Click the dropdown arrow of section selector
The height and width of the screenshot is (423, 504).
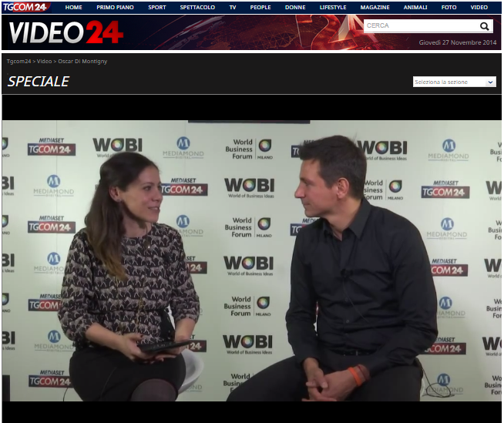point(490,82)
